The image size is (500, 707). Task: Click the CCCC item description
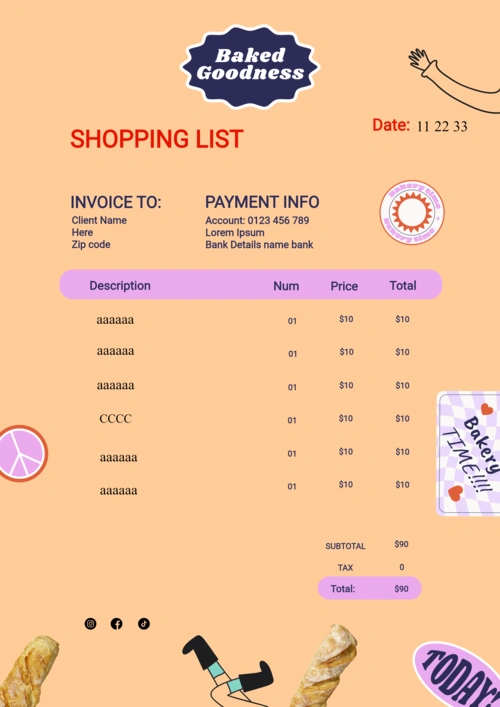tap(115, 419)
